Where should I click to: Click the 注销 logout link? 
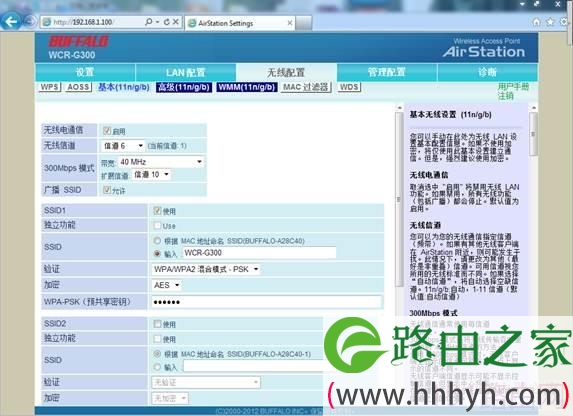pyautogui.click(x=505, y=96)
